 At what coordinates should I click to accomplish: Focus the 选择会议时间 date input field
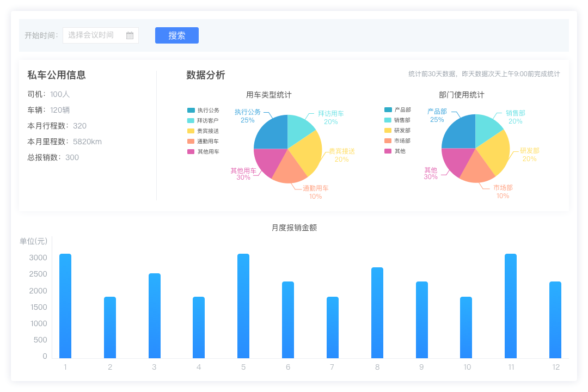[x=101, y=35]
